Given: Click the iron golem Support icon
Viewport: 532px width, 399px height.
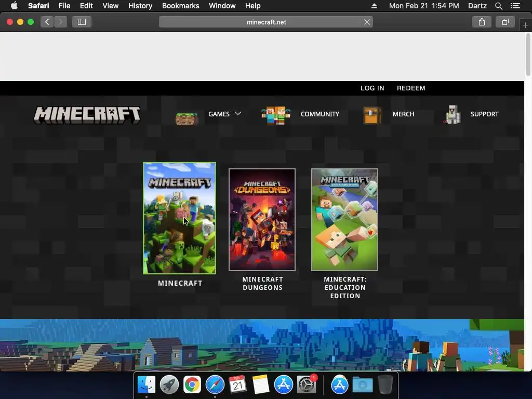Looking at the screenshot, I should [x=452, y=115].
